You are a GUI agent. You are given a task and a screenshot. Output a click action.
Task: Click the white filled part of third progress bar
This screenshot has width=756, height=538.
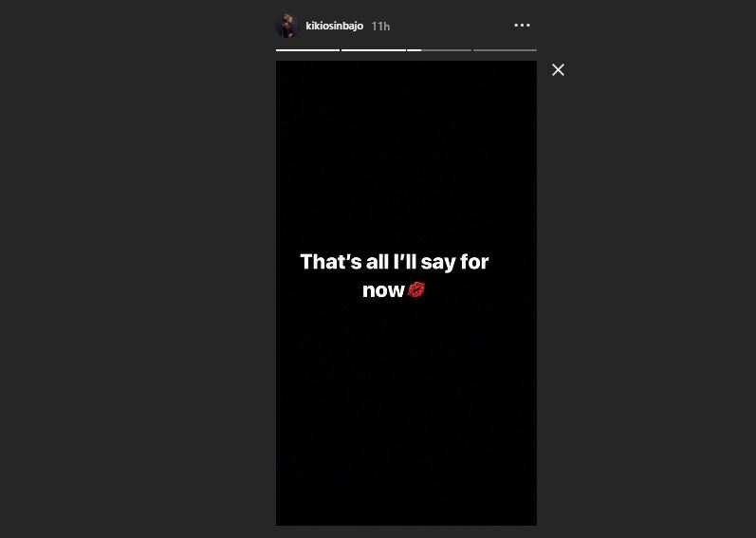[415, 49]
